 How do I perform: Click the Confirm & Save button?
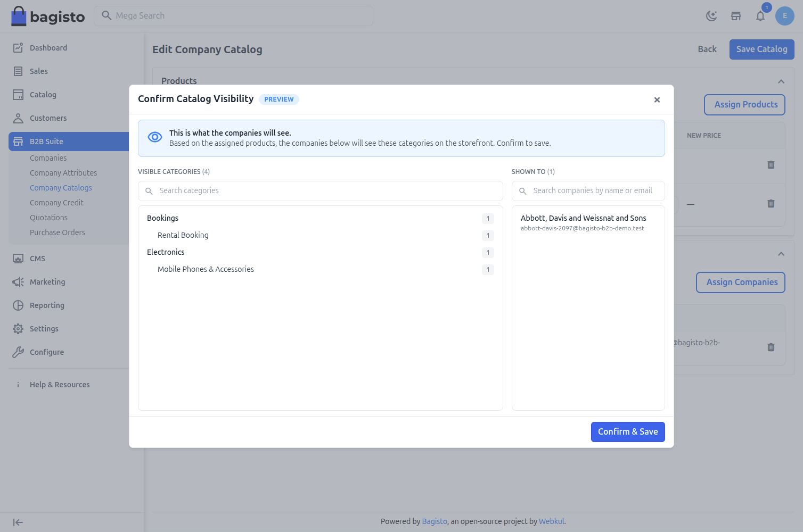tap(628, 432)
